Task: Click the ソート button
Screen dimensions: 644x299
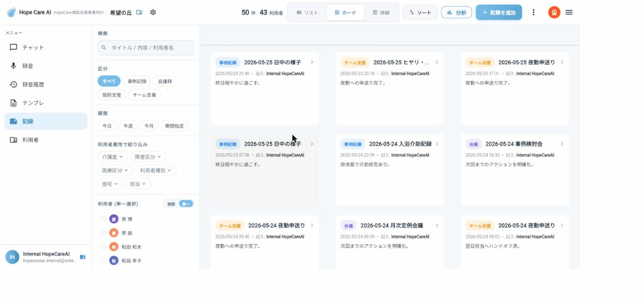Action: tap(420, 12)
